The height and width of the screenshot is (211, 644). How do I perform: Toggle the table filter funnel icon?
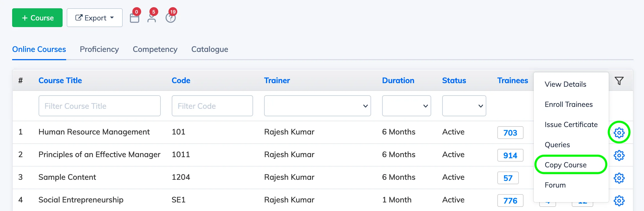coord(619,81)
